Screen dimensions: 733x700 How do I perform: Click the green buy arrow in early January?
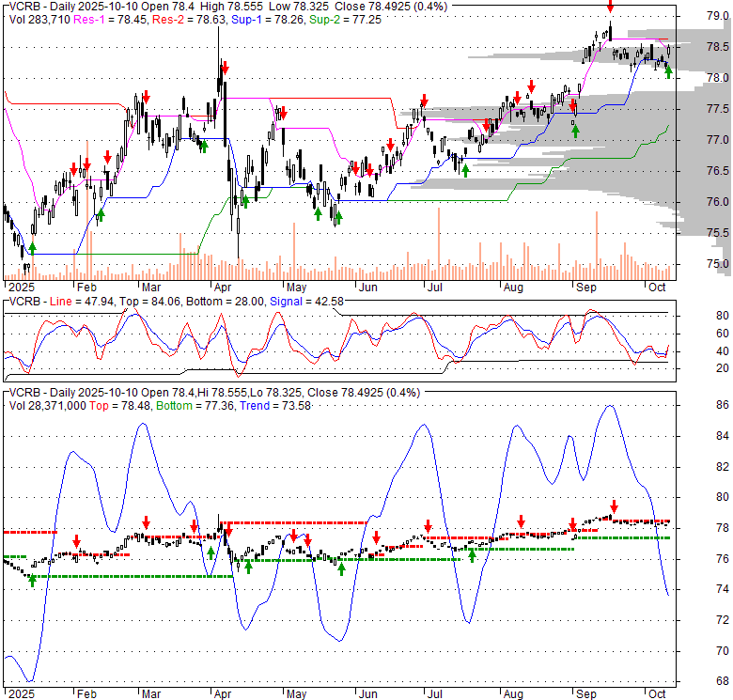pos(33,247)
